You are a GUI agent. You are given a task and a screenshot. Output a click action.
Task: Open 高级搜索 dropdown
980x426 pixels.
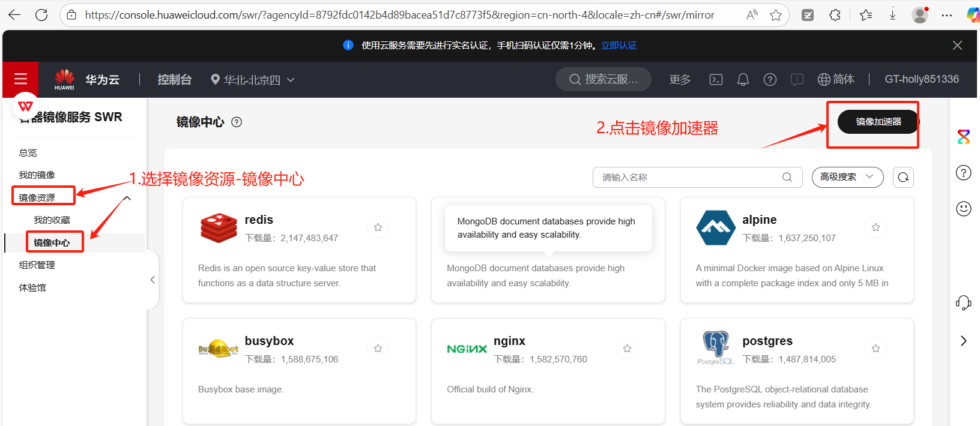tap(847, 177)
